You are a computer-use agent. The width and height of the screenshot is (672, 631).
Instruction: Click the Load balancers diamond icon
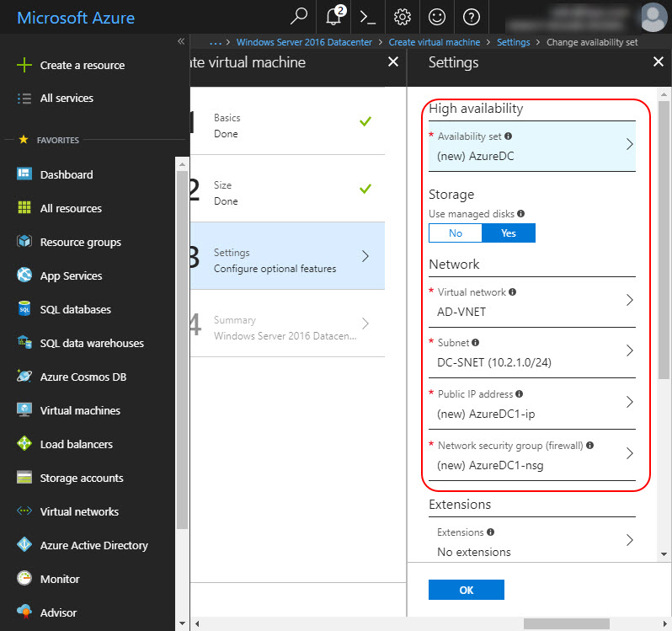(24, 443)
